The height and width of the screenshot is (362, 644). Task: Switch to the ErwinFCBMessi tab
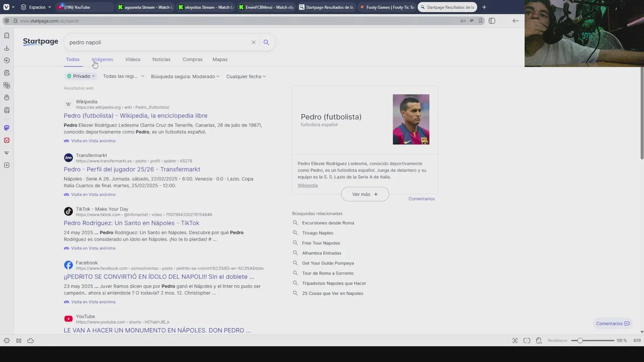[266, 7]
